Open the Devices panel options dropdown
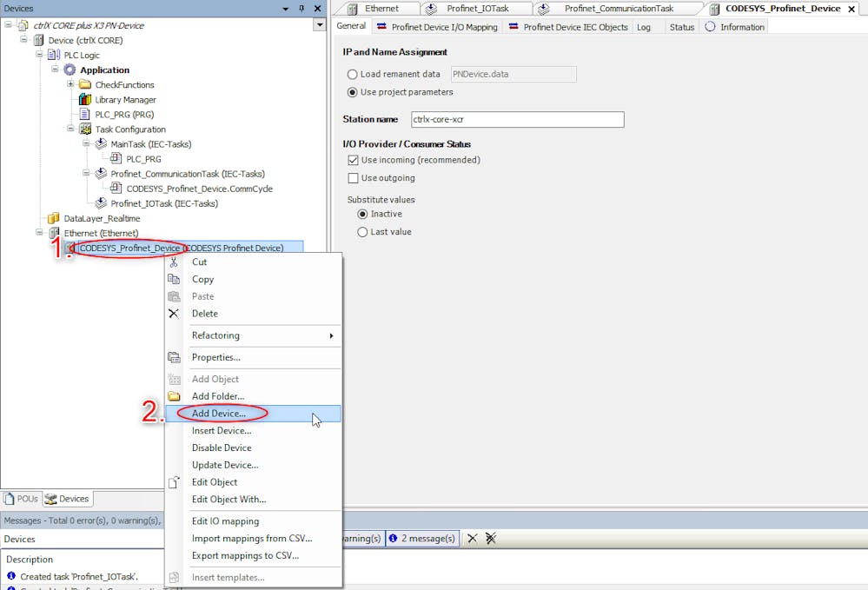Viewport: 868px width, 590px height. [286, 9]
